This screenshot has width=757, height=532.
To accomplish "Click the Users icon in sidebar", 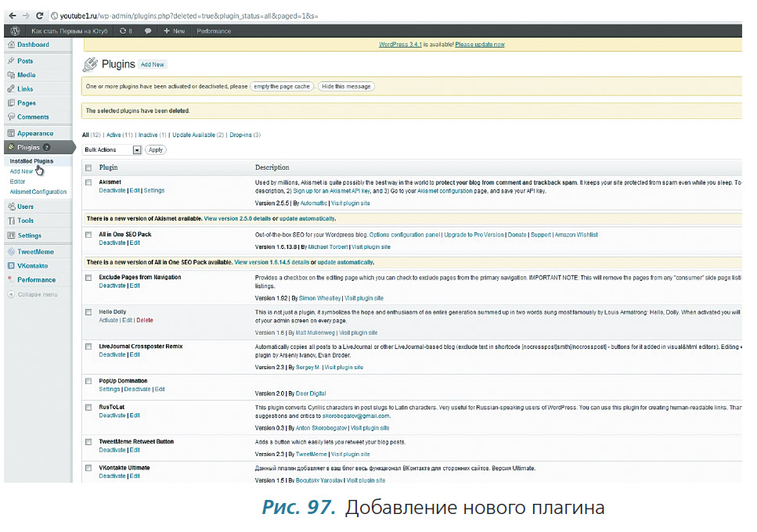I will click(11, 207).
